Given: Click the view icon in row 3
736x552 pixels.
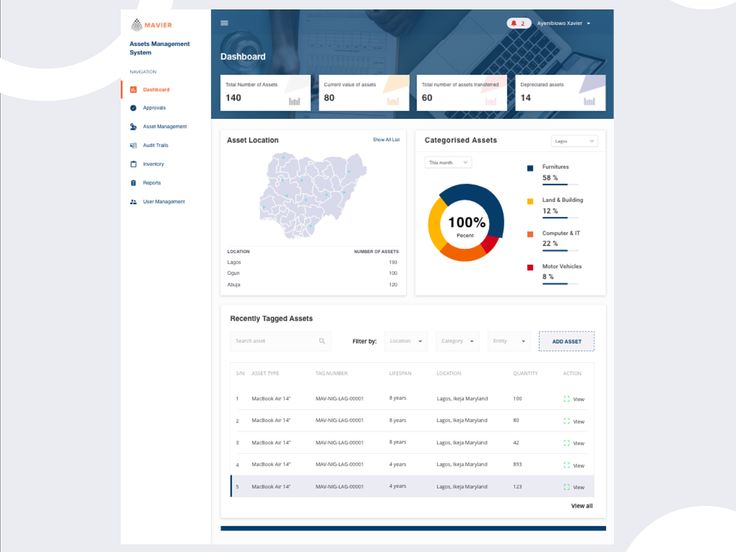Looking at the screenshot, I should [x=567, y=443].
